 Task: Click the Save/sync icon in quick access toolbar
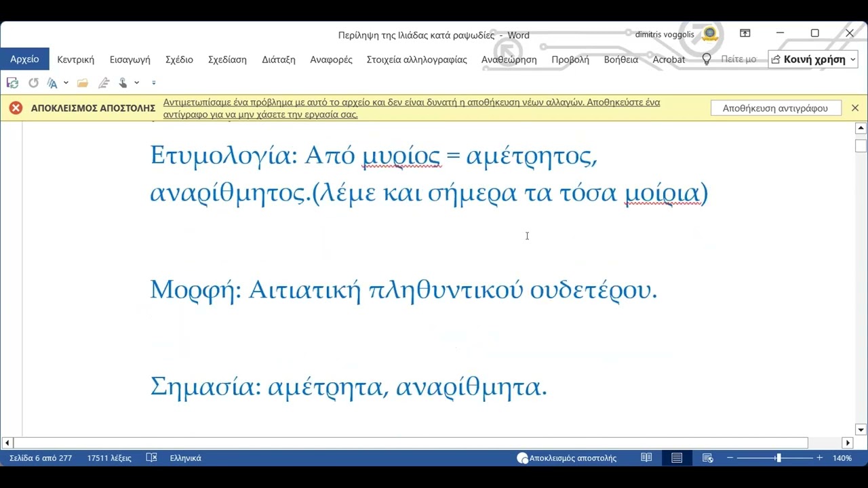click(12, 83)
